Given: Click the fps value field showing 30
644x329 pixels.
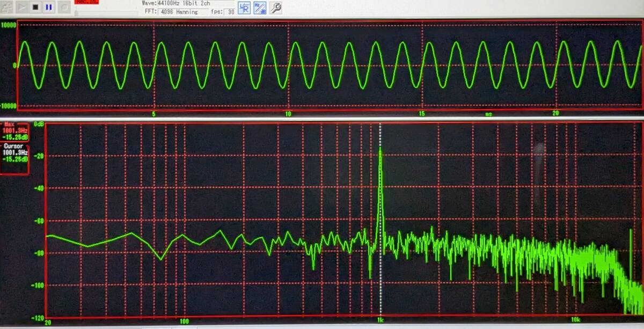Looking at the screenshot, I should point(230,11).
